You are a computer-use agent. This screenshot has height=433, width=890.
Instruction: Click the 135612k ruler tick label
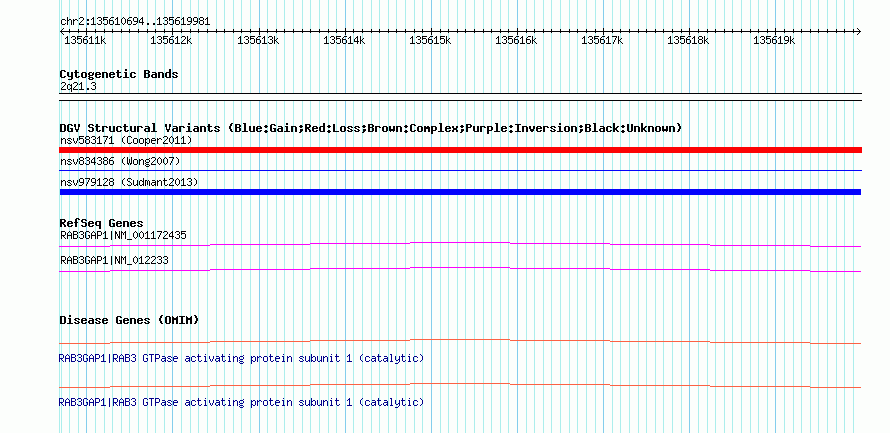171,40
